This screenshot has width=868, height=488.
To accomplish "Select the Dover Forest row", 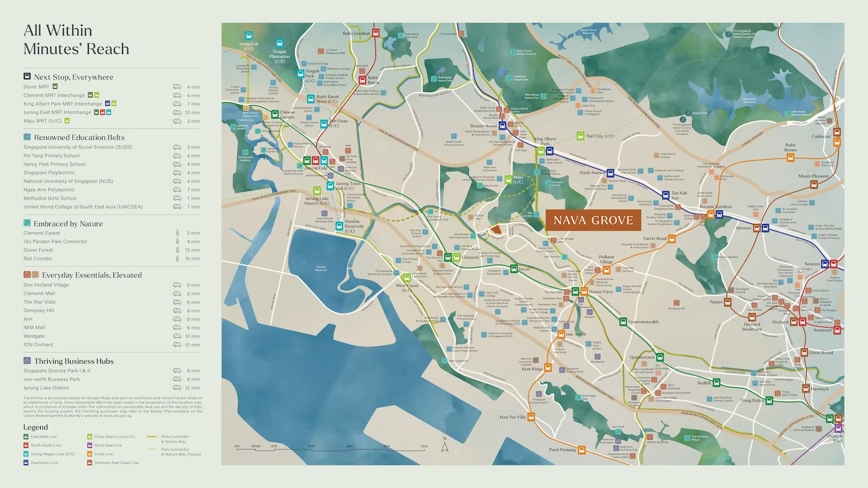I will coord(112,250).
